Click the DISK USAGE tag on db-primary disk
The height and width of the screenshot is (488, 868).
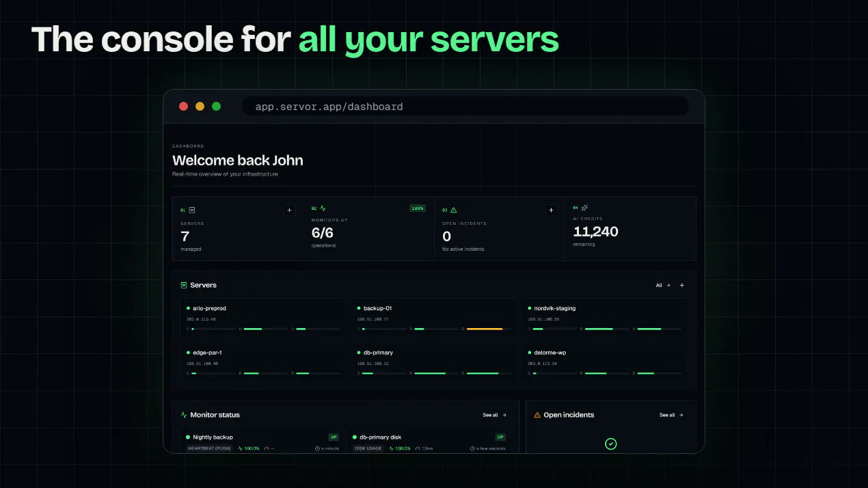click(368, 448)
